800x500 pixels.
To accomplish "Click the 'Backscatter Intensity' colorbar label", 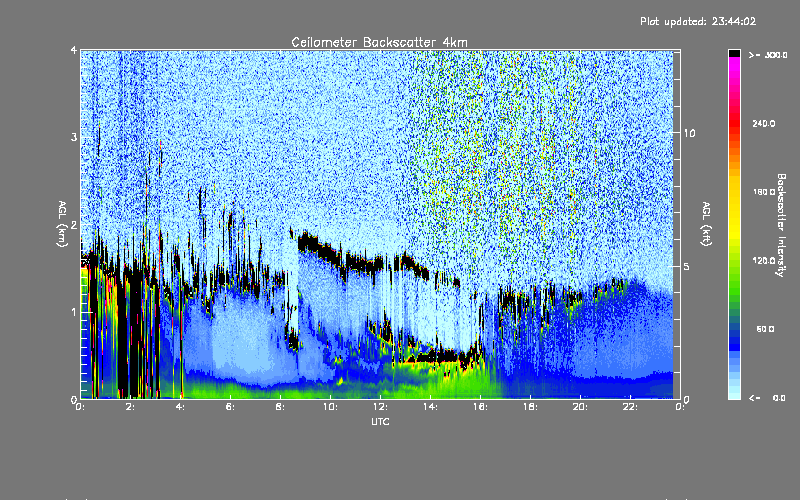I will [x=781, y=225].
